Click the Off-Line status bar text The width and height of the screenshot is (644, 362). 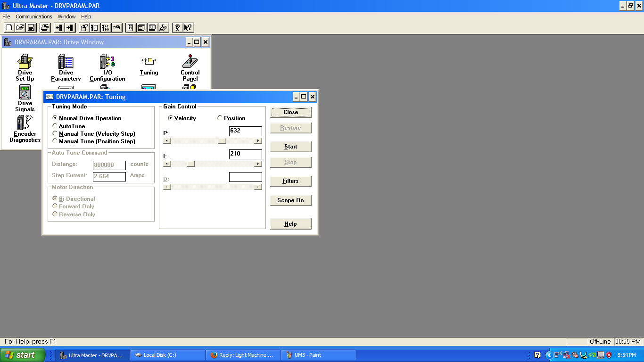(x=600, y=342)
